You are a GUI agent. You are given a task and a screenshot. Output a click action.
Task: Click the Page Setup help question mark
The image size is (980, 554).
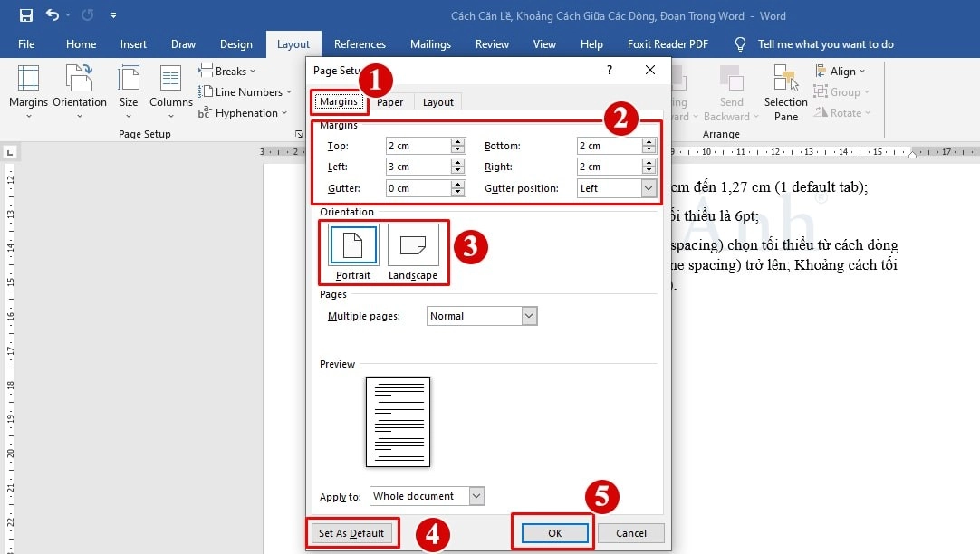click(610, 70)
